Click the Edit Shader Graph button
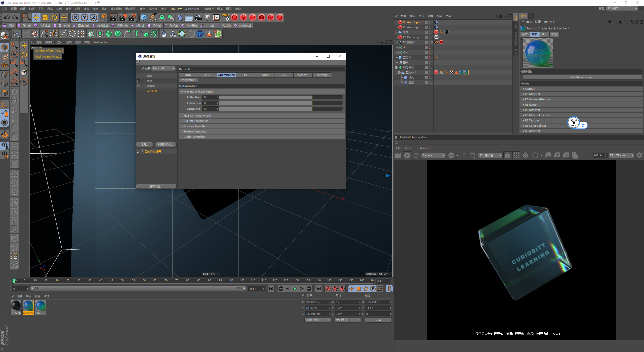This screenshot has width=644, height=352. pyautogui.click(x=582, y=77)
